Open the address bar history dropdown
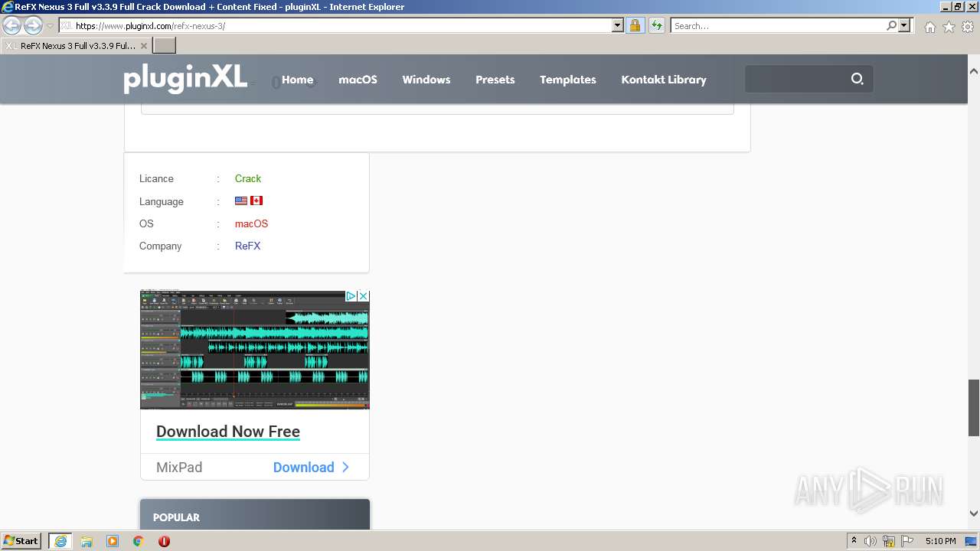 point(618,25)
